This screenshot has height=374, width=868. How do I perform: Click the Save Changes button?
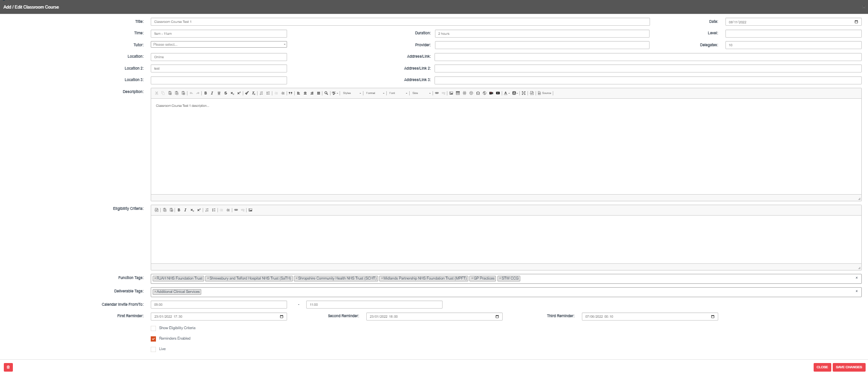coord(849,367)
